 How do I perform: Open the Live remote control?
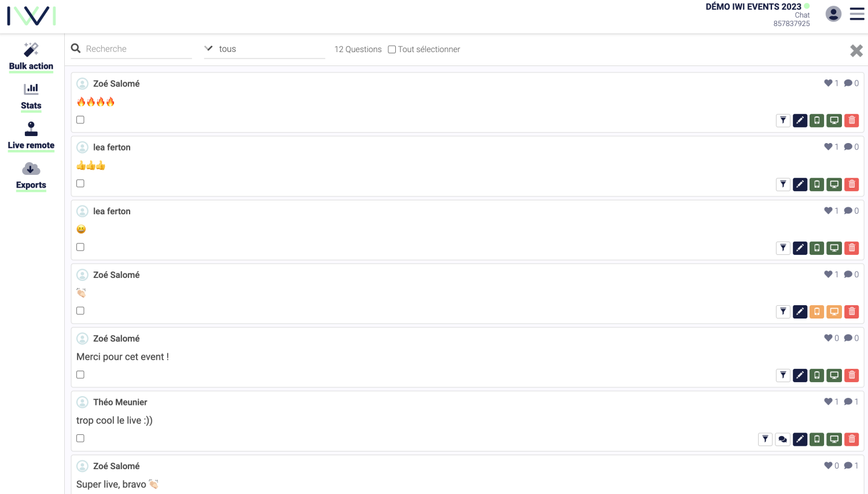31,137
